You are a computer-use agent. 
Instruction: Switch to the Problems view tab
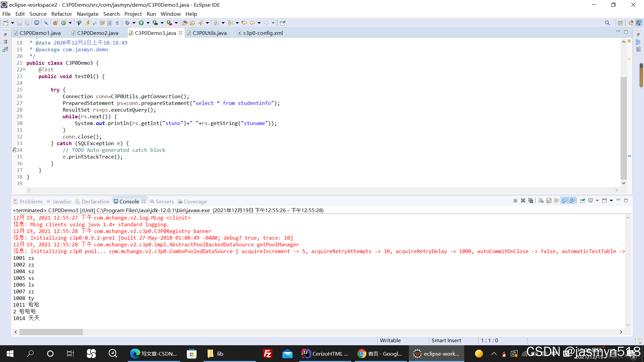coord(28,201)
